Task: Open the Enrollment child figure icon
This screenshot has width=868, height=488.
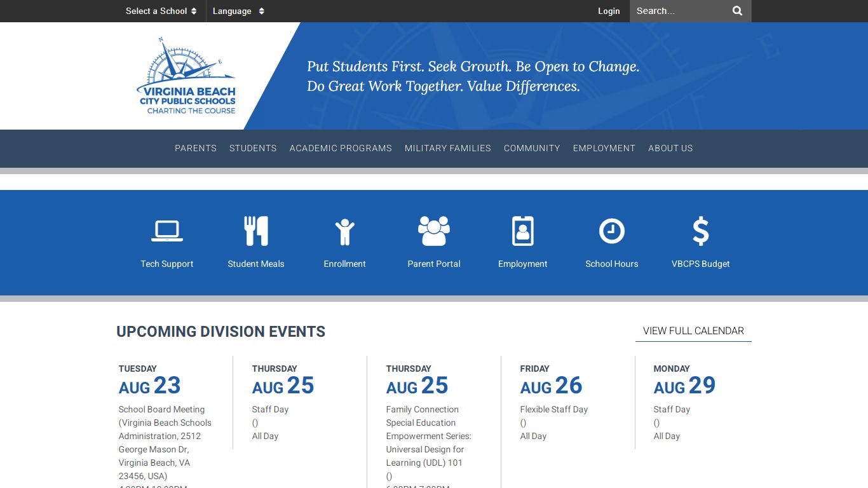Action: 345,232
